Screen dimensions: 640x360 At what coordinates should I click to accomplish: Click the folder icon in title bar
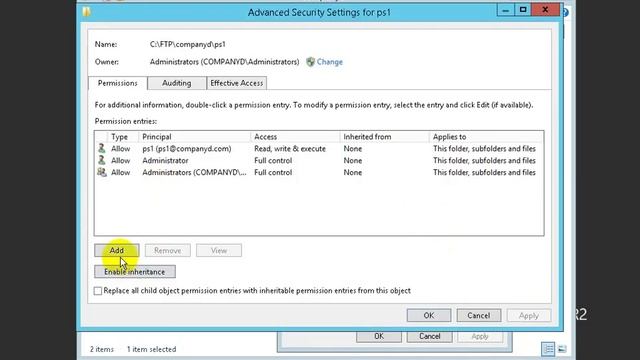coord(86,12)
